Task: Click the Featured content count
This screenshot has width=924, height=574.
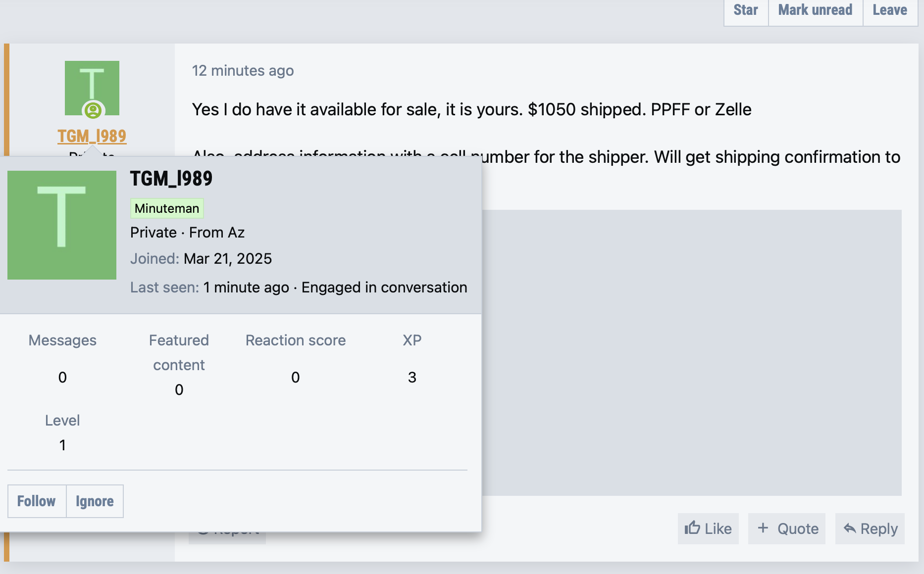Action: tap(179, 390)
